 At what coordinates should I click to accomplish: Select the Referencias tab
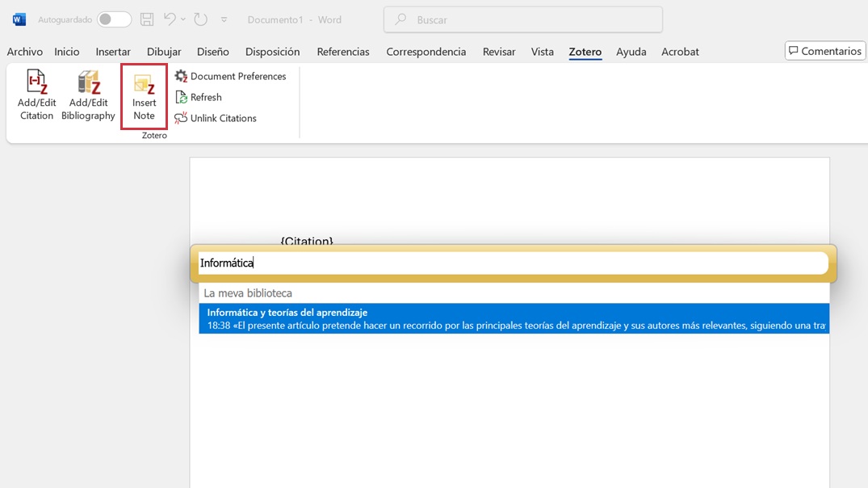tap(342, 52)
